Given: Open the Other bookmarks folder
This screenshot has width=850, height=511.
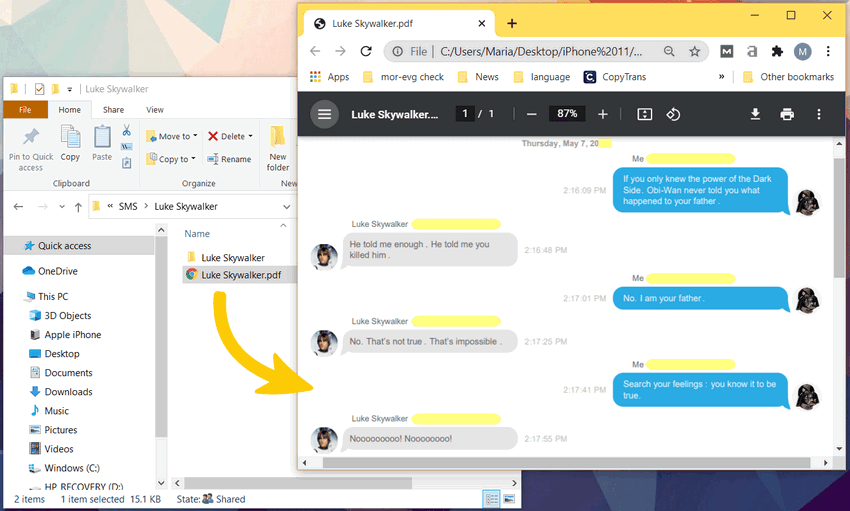Looking at the screenshot, I should pyautogui.click(x=788, y=77).
